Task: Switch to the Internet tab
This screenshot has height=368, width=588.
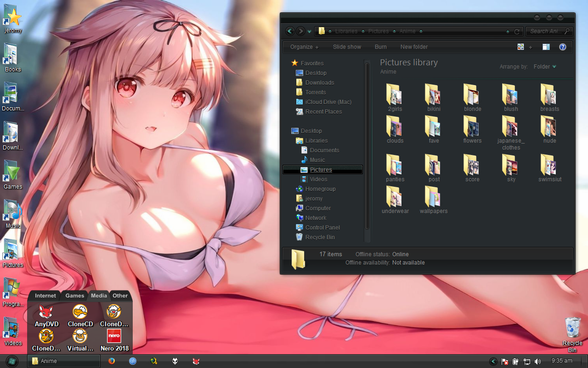Action: click(x=45, y=296)
